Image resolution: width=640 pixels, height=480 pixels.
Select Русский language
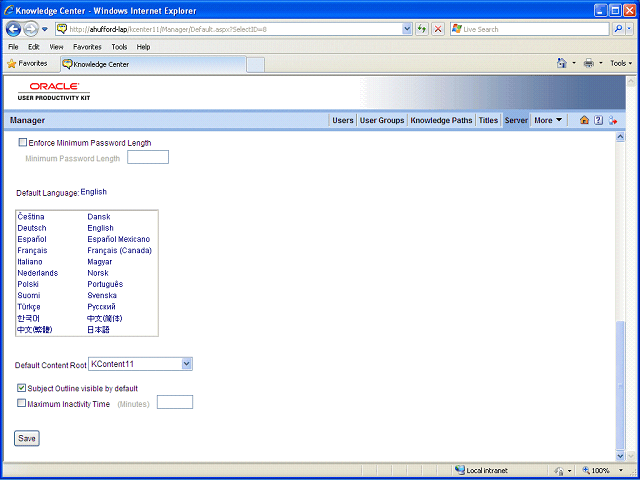tap(101, 307)
